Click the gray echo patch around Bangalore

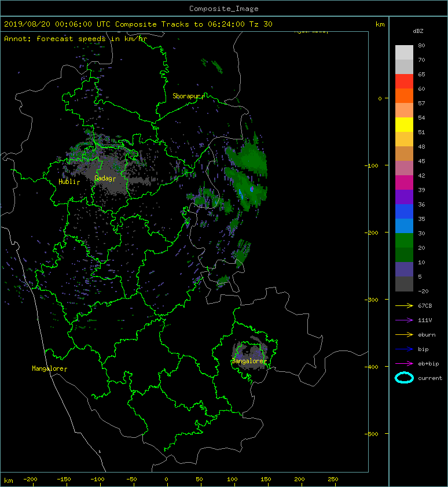249,352
